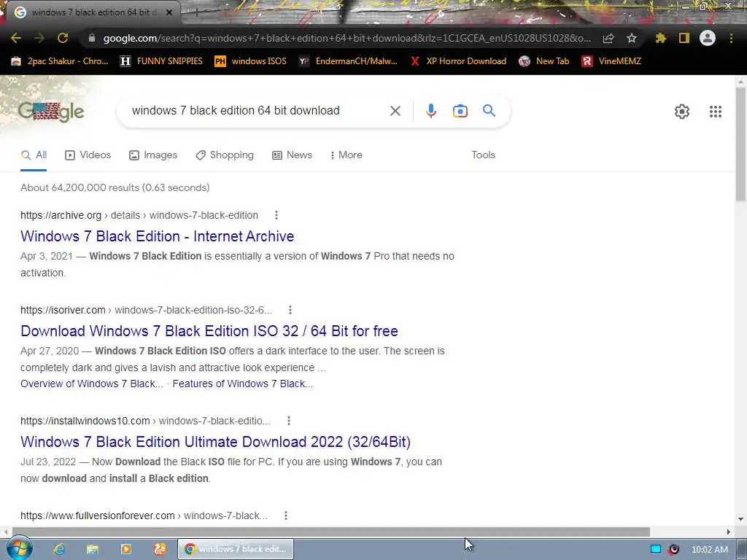This screenshot has width=747, height=560.
Task: Open Windows Media Player taskbar icon
Action: [126, 549]
